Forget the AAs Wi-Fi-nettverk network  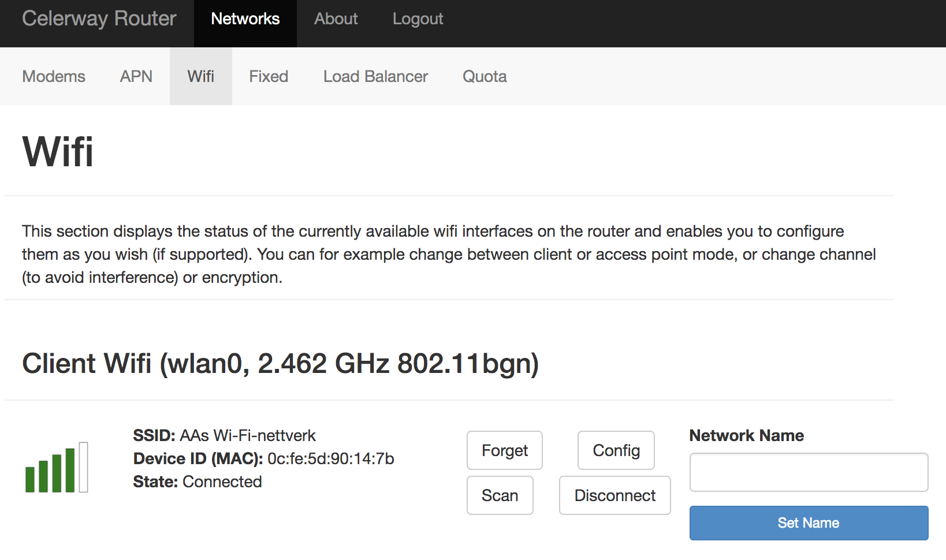coord(504,450)
